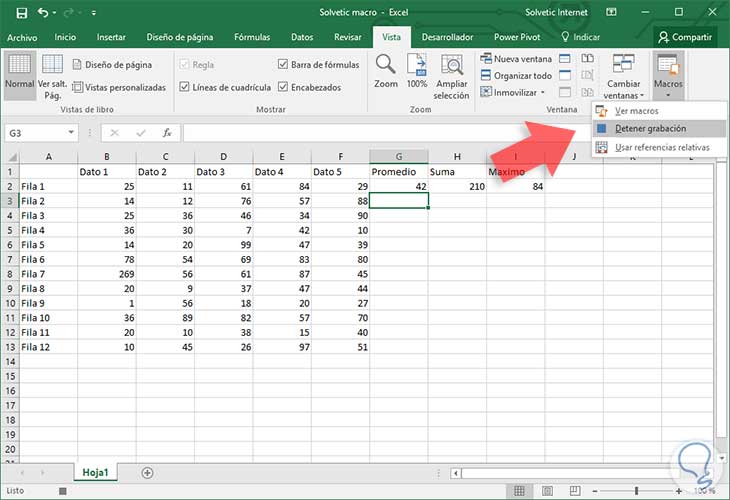Image resolution: width=730 pixels, height=500 pixels.
Task: Switch to Page Break Preview in status bar
Action: click(575, 491)
